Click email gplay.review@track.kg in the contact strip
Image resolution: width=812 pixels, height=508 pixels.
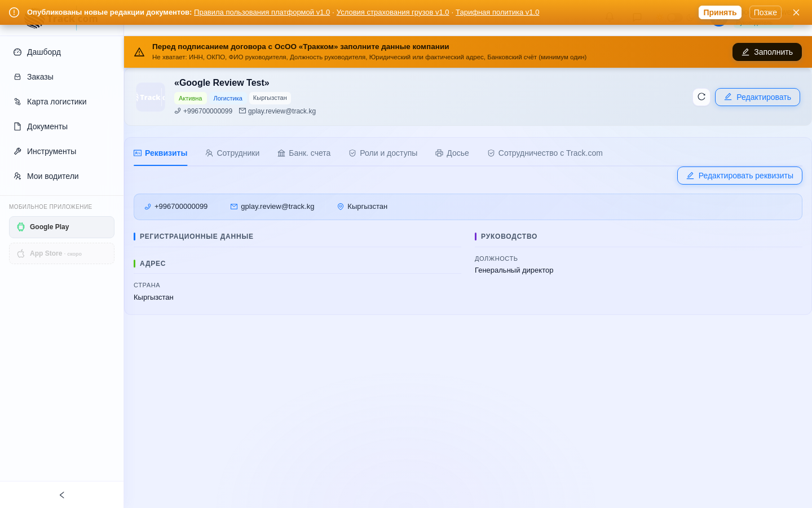tap(277, 207)
